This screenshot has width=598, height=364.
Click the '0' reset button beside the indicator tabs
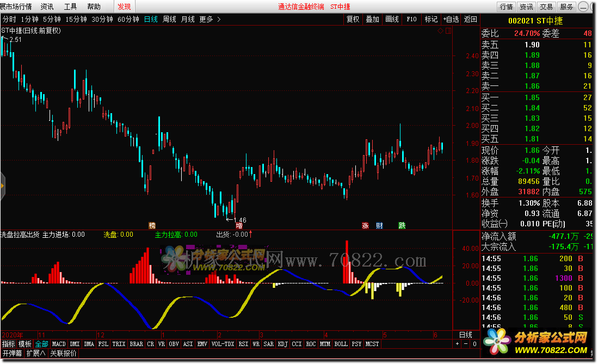474,344
